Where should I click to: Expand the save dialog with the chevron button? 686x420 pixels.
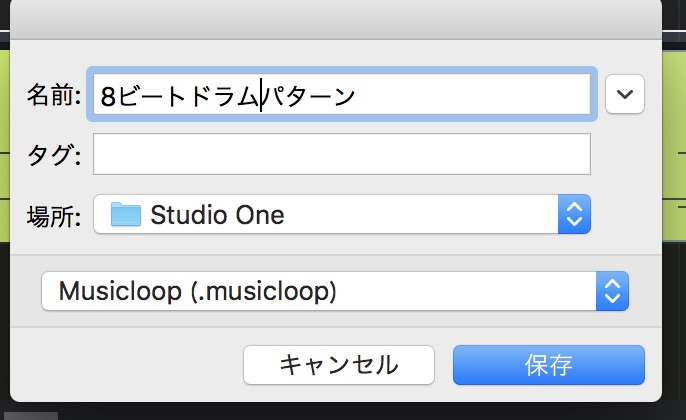click(x=625, y=95)
